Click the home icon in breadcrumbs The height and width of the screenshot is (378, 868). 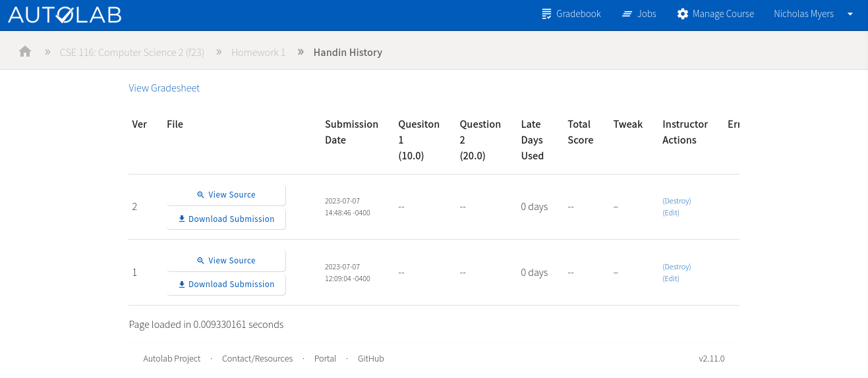tap(25, 51)
